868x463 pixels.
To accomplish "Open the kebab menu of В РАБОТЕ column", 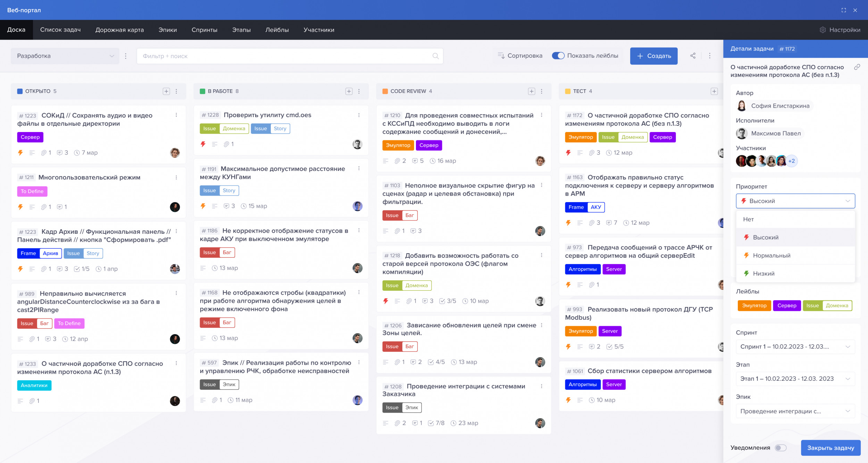I will pyautogui.click(x=359, y=91).
